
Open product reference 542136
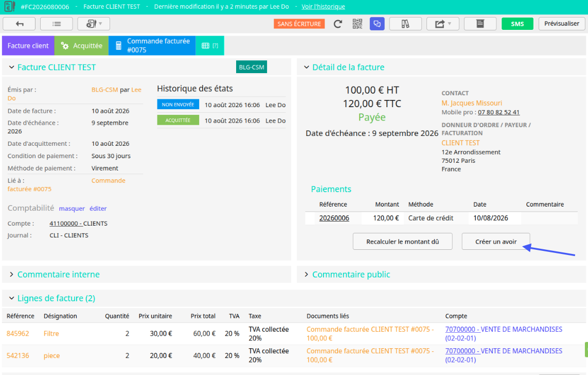click(x=17, y=355)
